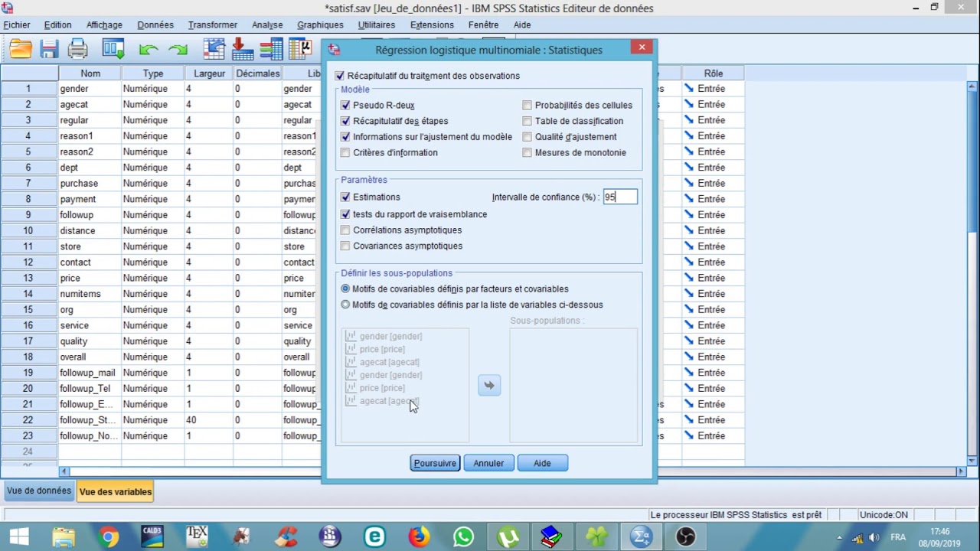Launch Firefox from the taskbar
Image resolution: width=980 pixels, height=551 pixels.
tap(419, 537)
